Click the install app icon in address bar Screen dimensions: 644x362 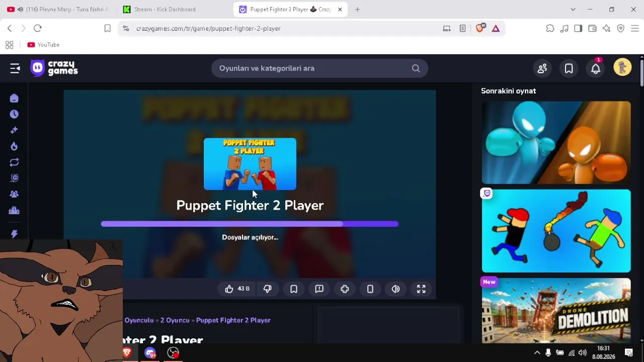[x=447, y=29]
